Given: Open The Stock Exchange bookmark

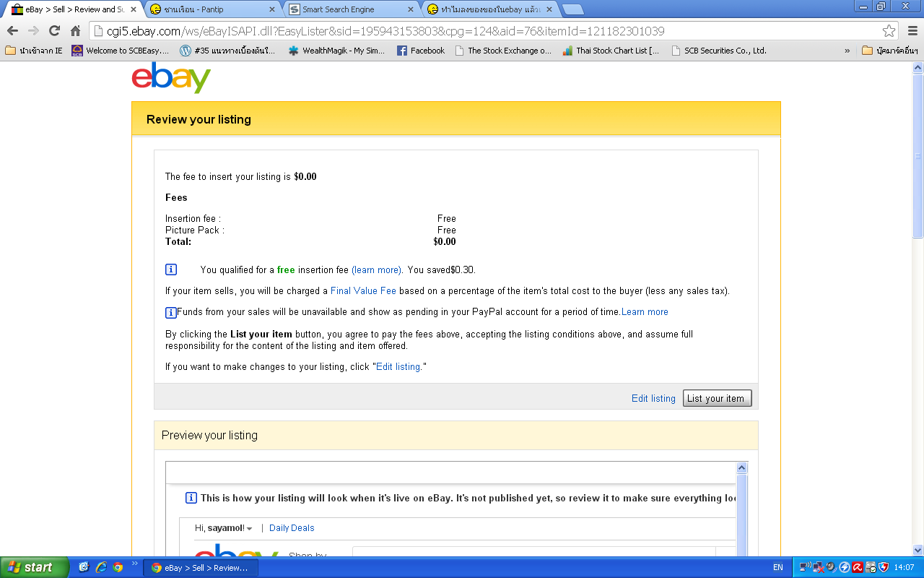Looking at the screenshot, I should pyautogui.click(x=503, y=51).
